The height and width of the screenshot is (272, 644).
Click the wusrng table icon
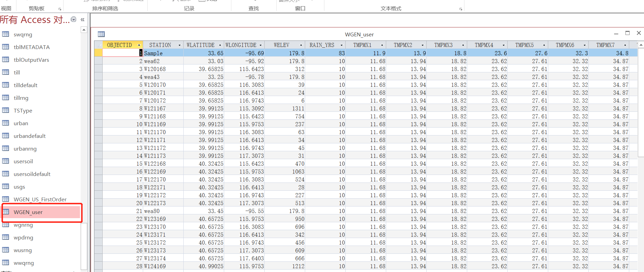click(x=5, y=250)
